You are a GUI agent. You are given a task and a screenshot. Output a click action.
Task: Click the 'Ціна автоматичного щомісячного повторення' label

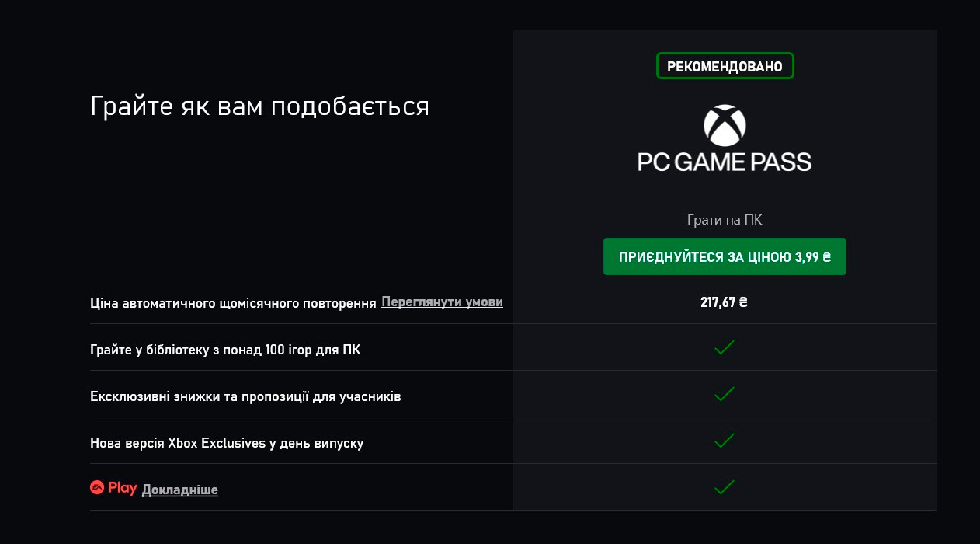pyautogui.click(x=233, y=302)
